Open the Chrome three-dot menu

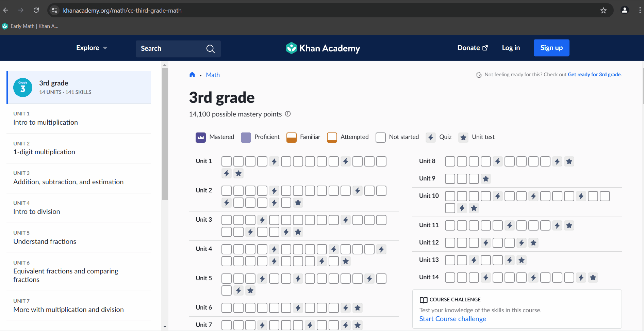coord(640,10)
